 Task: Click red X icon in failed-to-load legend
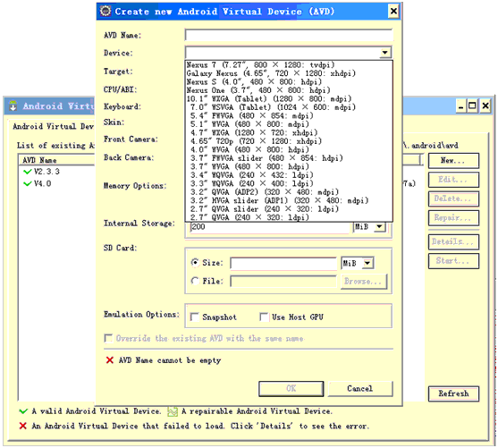click(x=23, y=426)
